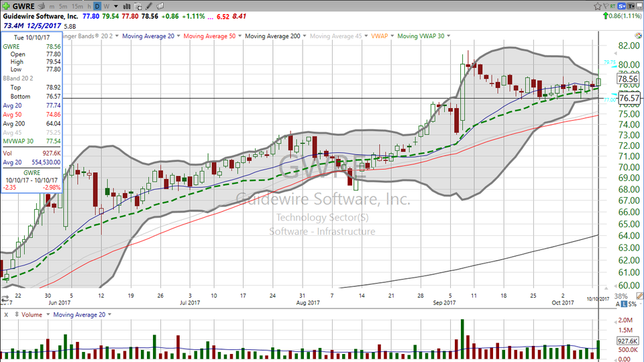Click the VWAP indicator label
The height and width of the screenshot is (362, 644).
coord(380,36)
